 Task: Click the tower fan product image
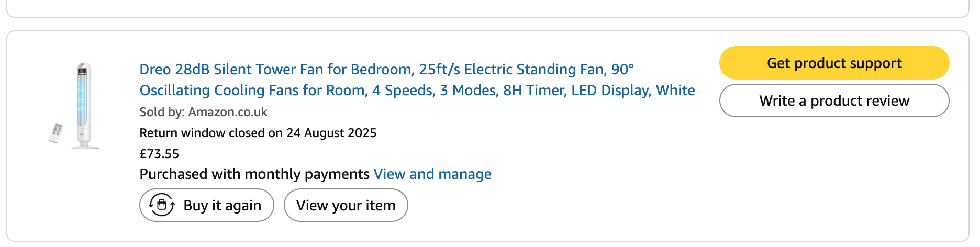click(x=84, y=106)
